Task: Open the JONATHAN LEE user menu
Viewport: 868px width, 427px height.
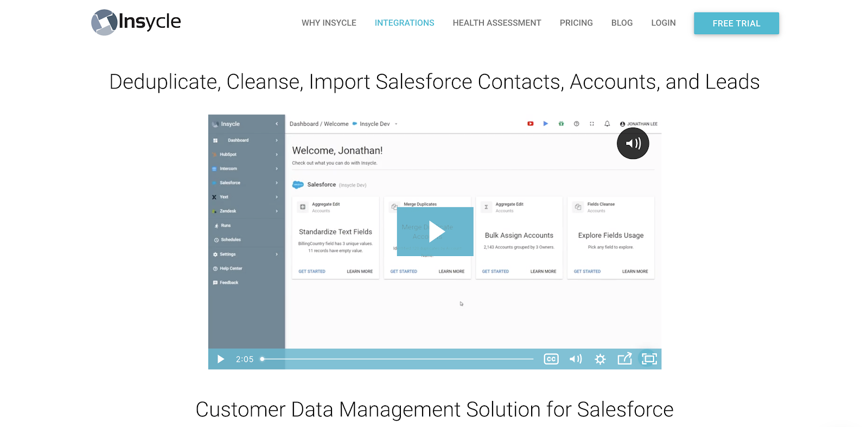Action: 639,124
